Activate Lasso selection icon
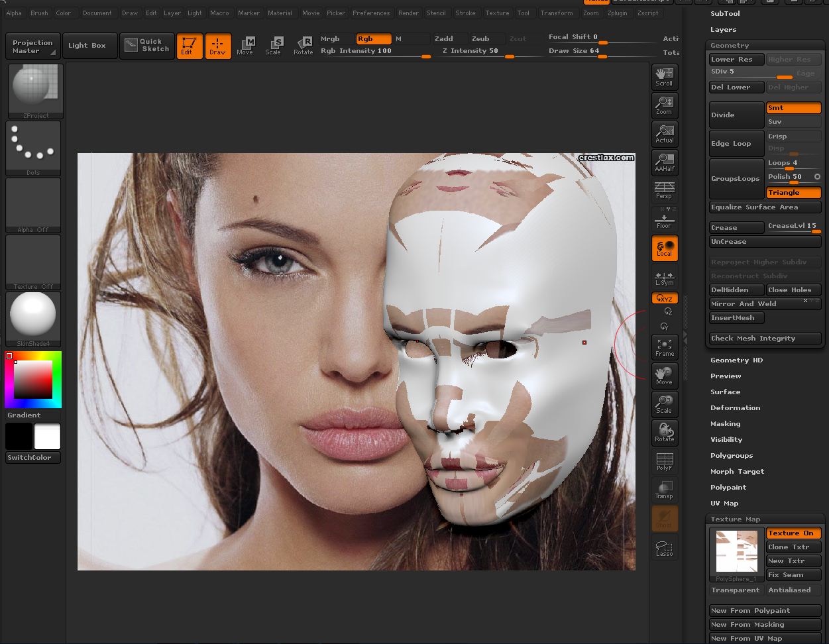829x644 pixels. (665, 548)
